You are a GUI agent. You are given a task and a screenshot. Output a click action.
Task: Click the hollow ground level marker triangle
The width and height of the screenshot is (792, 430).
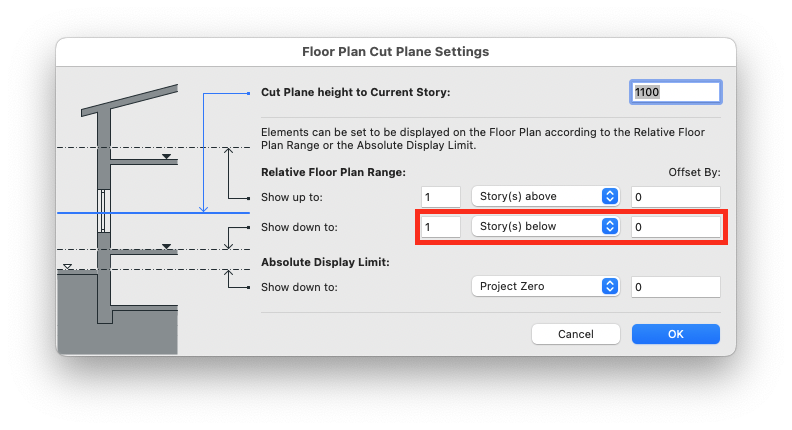pos(67,266)
